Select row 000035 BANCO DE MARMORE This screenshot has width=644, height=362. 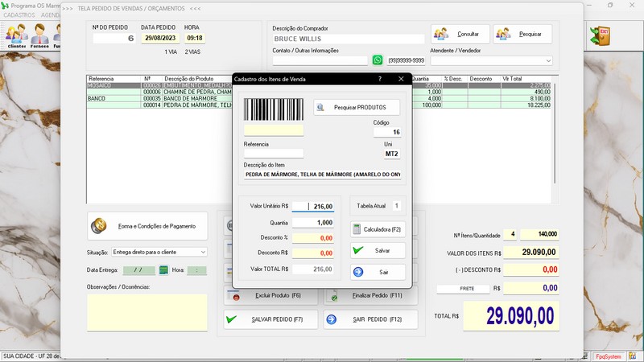(319, 98)
